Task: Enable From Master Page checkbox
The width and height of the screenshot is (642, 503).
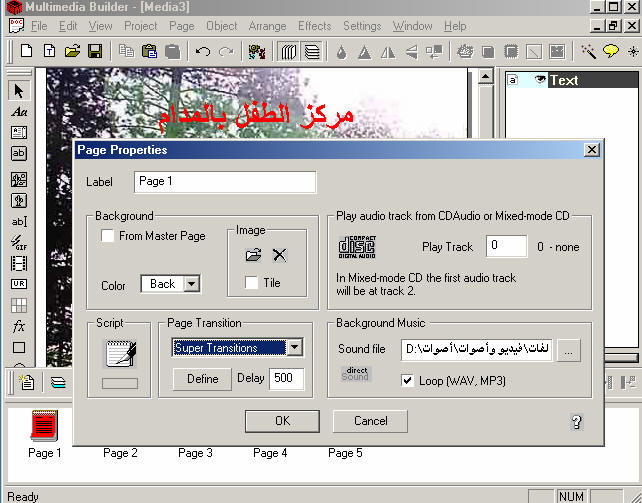Action: pyautogui.click(x=108, y=236)
